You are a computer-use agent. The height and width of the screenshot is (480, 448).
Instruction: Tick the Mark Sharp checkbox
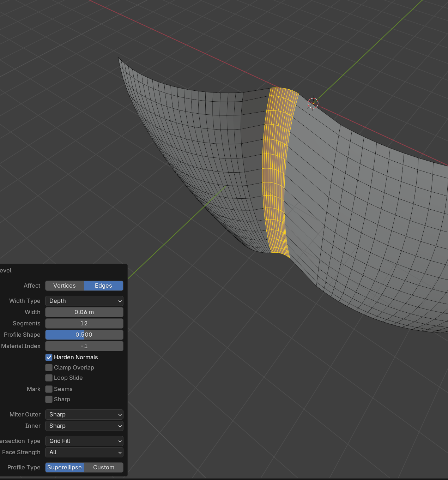pos(49,399)
